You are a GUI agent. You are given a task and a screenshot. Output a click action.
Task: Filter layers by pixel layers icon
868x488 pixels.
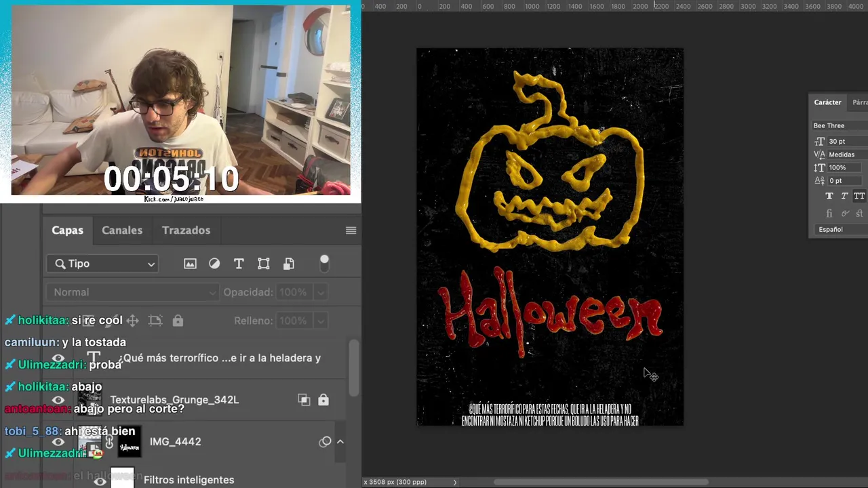point(190,264)
